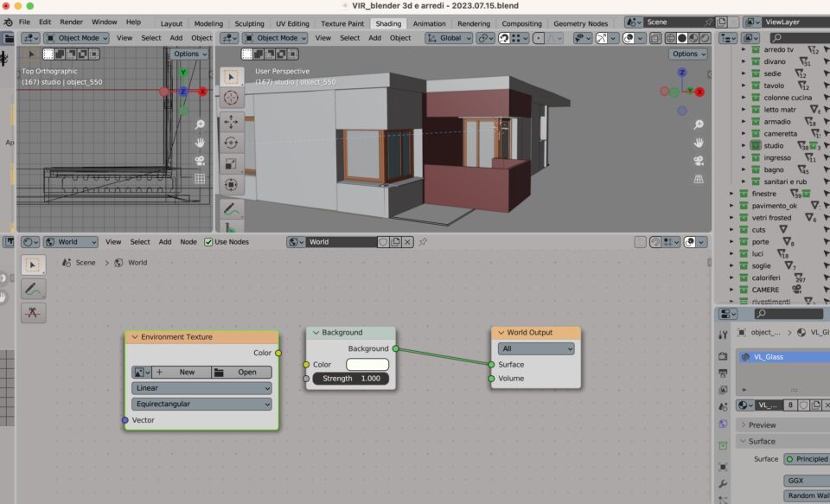This screenshot has width=830, height=504.
Task: Toggle the Use Nodes checkbox
Action: [208, 242]
